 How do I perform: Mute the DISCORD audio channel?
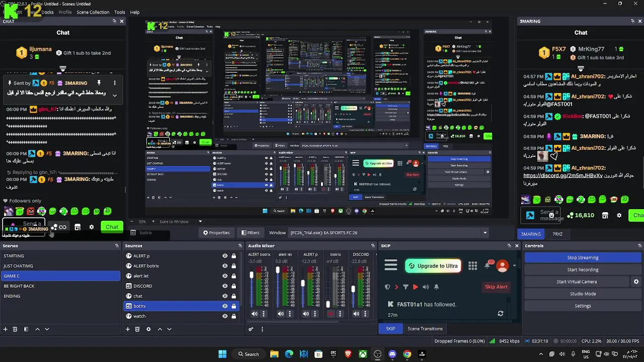(x=356, y=314)
